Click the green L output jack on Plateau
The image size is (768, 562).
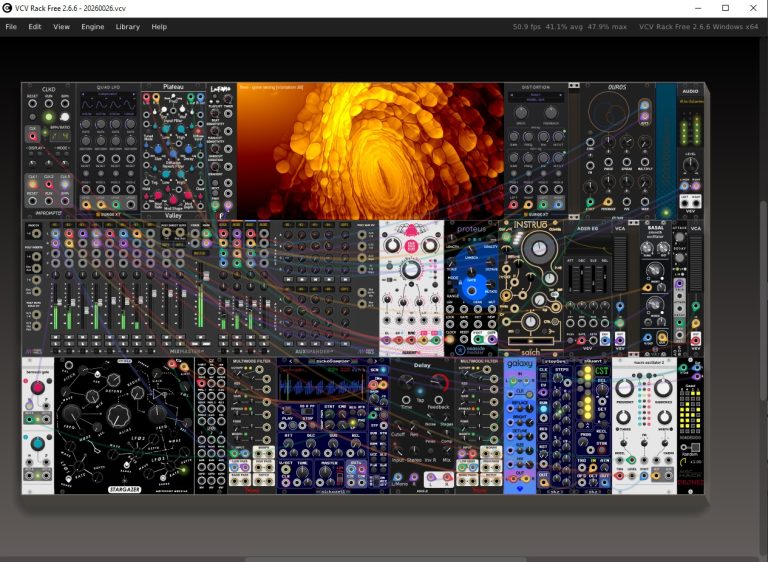pos(191,98)
